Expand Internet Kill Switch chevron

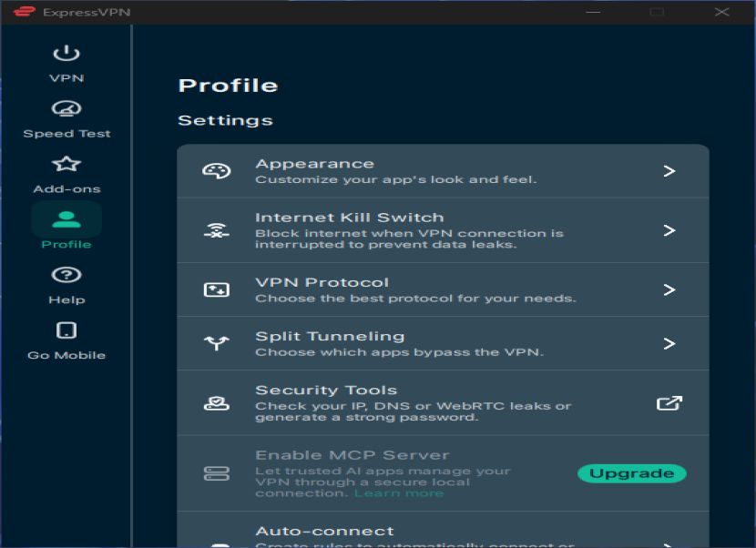[x=669, y=230]
